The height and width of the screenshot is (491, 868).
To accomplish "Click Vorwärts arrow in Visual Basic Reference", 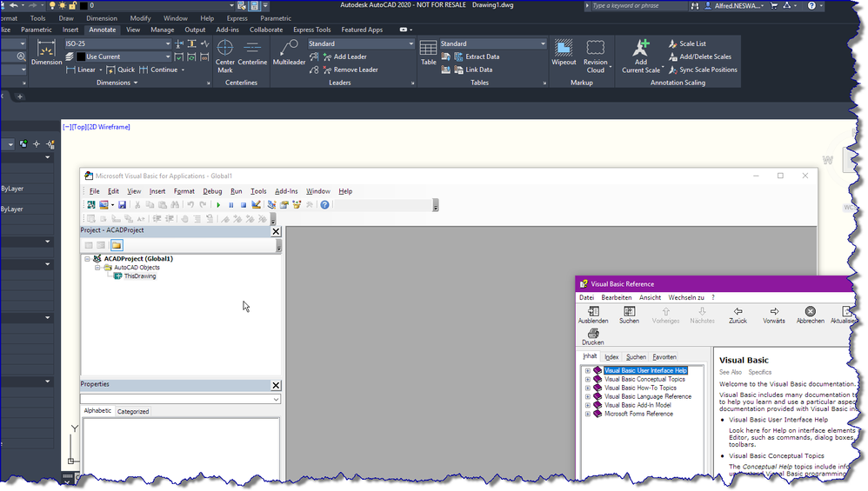I will [774, 315].
